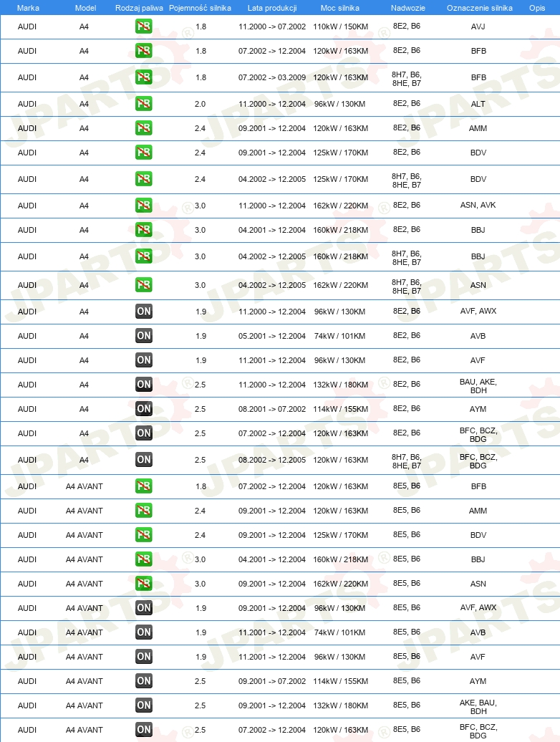Click the petrol icon in the 2.0 ALT row
The height and width of the screenshot is (742, 560).
(x=144, y=104)
